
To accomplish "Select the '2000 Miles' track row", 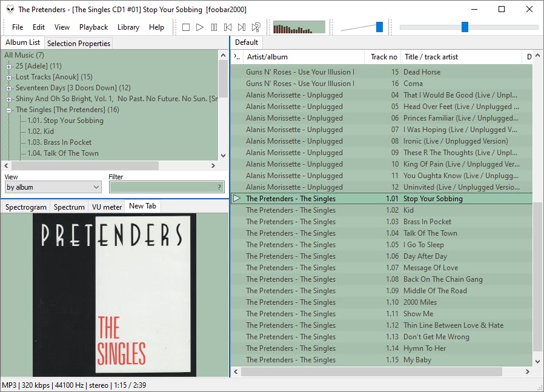I will tap(382, 302).
